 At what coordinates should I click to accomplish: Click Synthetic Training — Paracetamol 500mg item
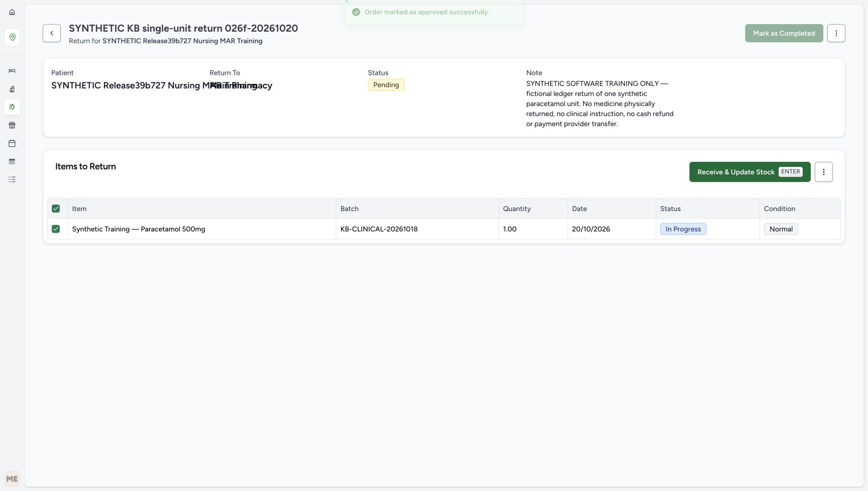138,229
